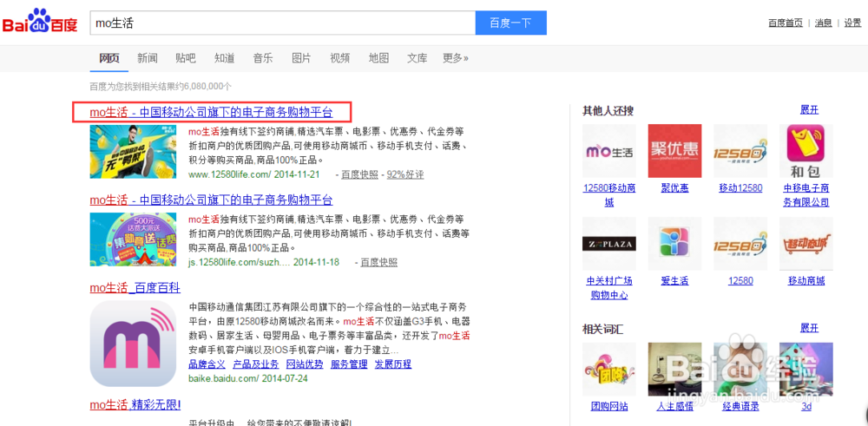The width and height of the screenshot is (868, 426).
Task: Open the 'mo生活,精彩无限!' result
Action: (x=135, y=405)
